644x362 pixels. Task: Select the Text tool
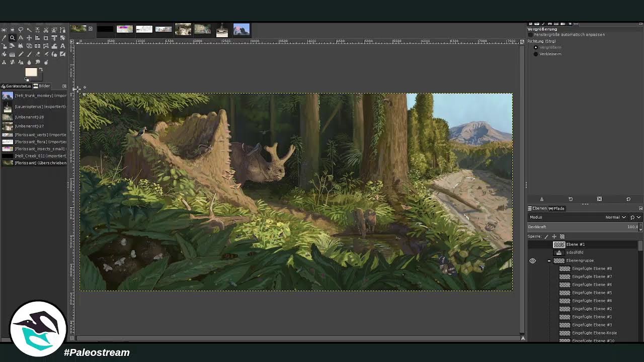click(62, 46)
